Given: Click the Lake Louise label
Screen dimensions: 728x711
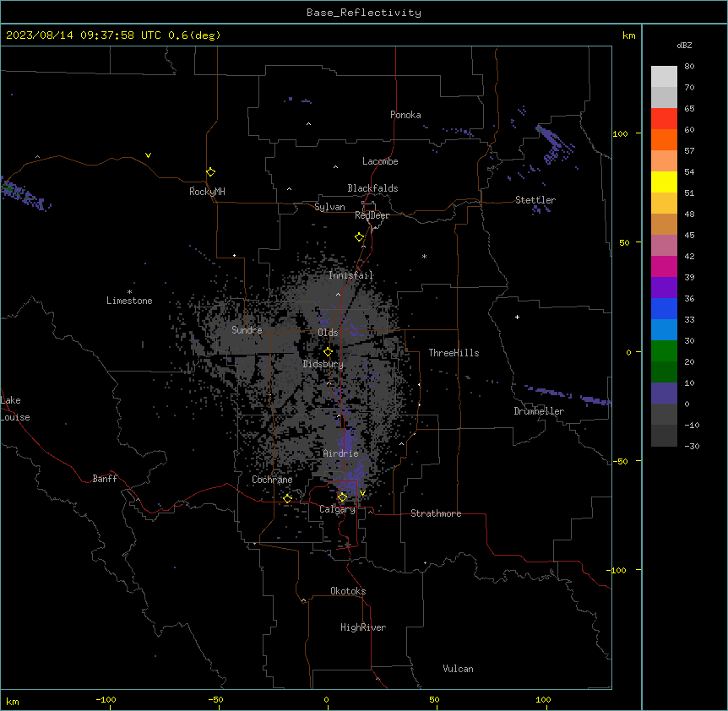Looking at the screenshot, I should [x=15, y=409].
